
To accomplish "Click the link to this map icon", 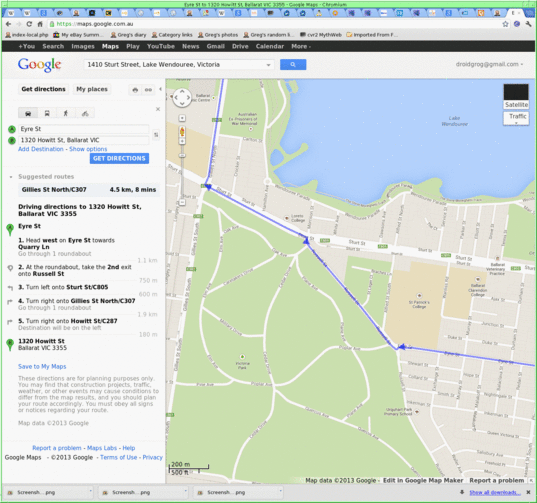I will tap(148, 90).
